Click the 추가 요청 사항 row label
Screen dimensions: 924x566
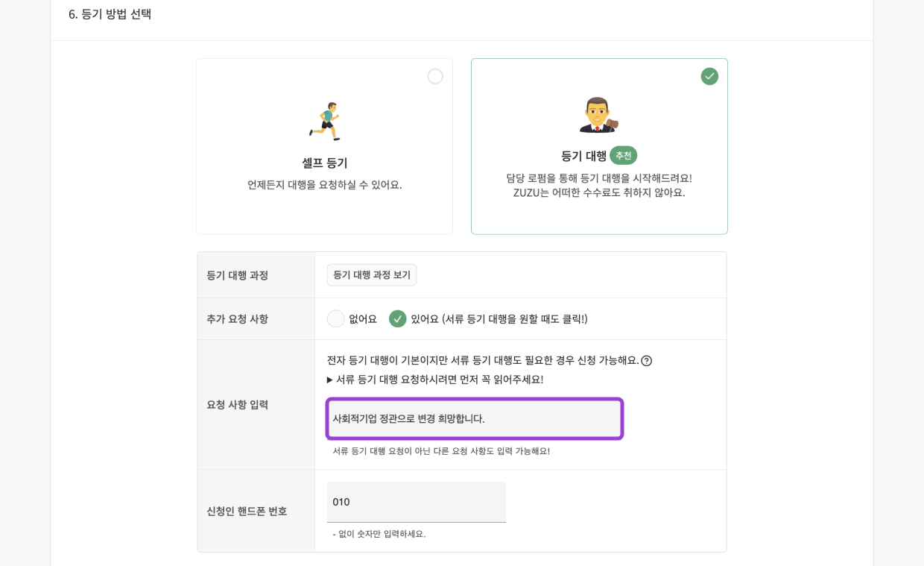pos(237,319)
